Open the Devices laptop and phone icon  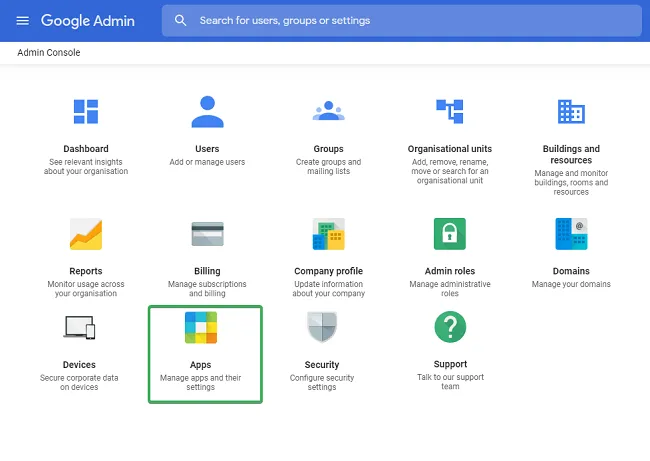79,328
